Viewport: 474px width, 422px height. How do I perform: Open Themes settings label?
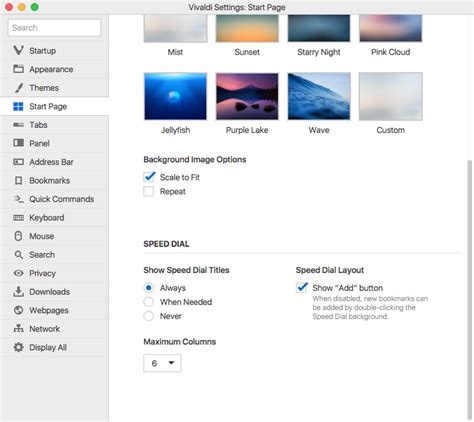tap(44, 88)
